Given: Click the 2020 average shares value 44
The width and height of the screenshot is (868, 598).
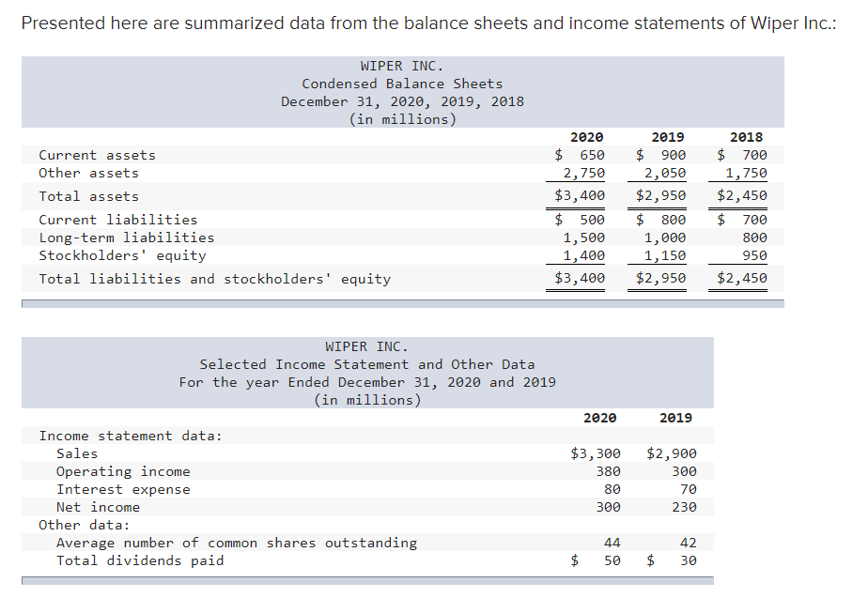Looking at the screenshot, I should click(x=612, y=543).
